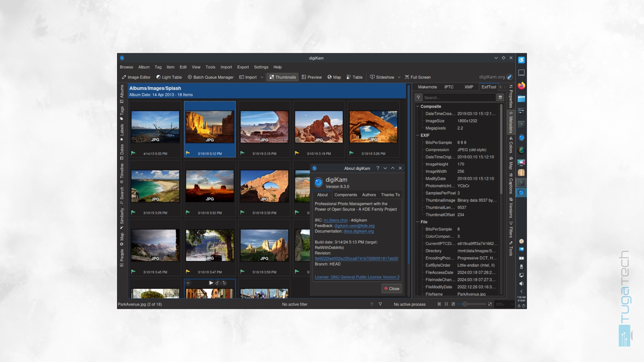Collapse the Composite metadata group
This screenshot has width=644, height=362.
click(x=418, y=106)
